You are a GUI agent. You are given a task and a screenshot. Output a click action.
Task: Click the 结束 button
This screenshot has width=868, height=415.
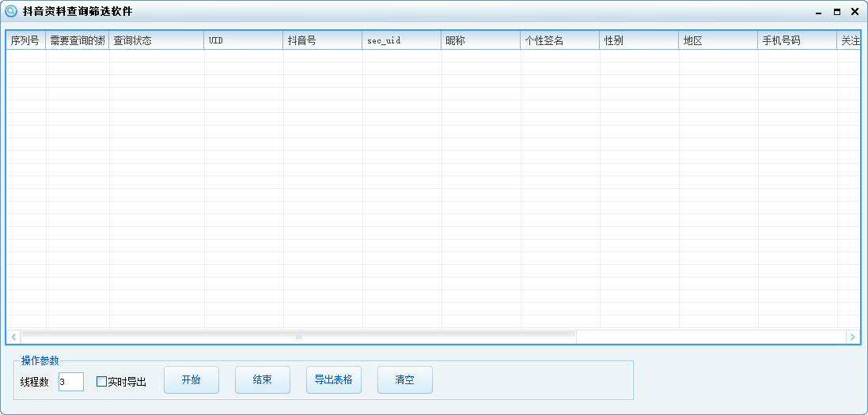(263, 380)
